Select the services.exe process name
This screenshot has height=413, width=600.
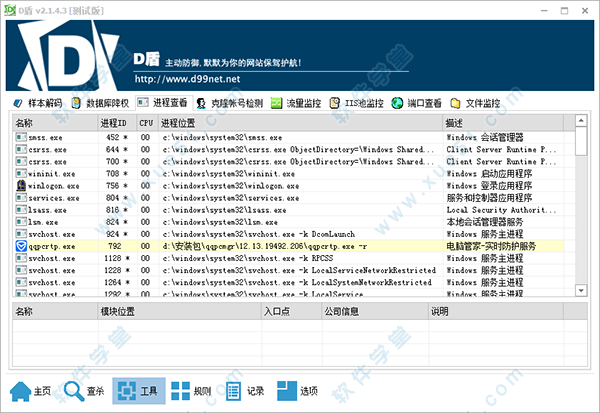[54, 198]
